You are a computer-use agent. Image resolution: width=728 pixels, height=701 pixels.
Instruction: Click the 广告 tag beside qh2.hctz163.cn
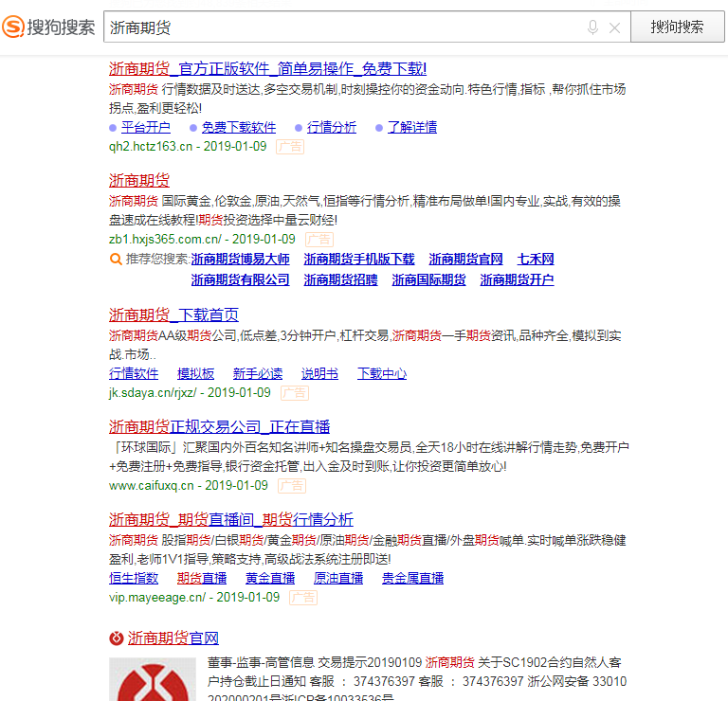[290, 147]
